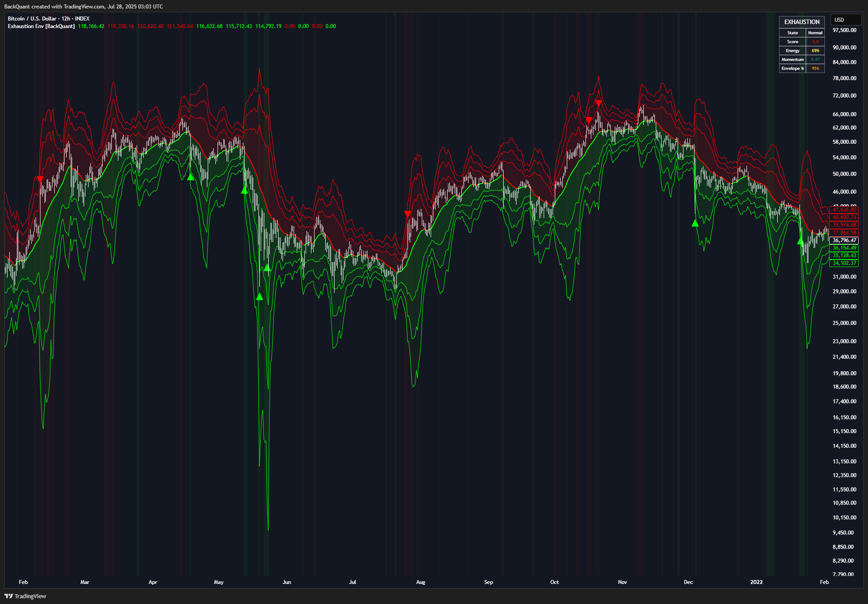The height and width of the screenshot is (604, 868).
Task: Click the red price label 41,626.80
Action: click(x=844, y=210)
